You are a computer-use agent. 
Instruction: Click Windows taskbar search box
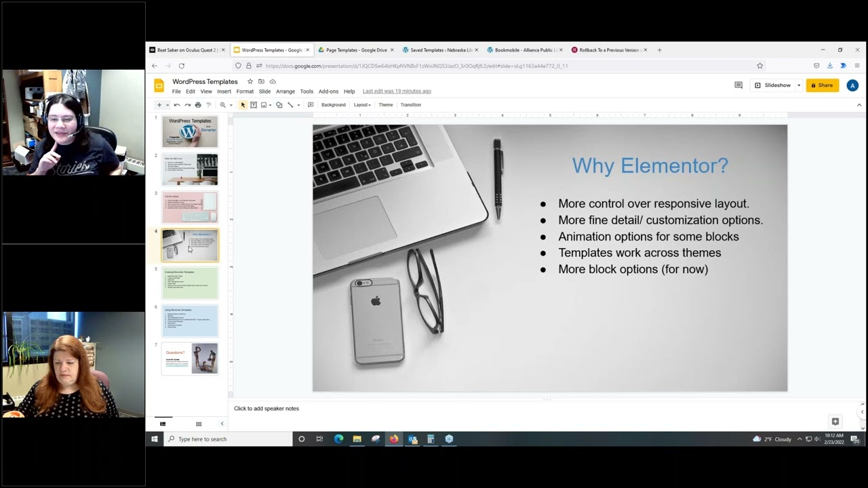pyautogui.click(x=228, y=439)
